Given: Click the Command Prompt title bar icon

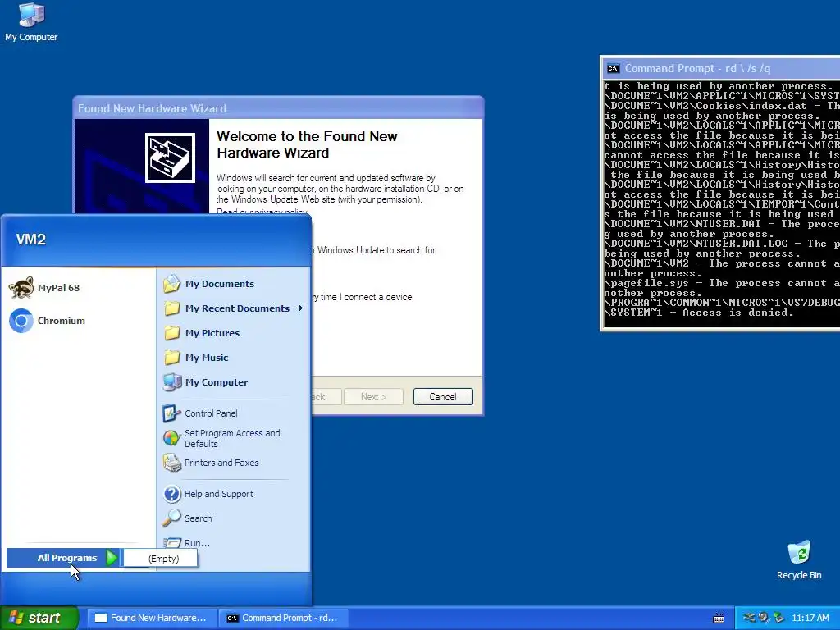Looking at the screenshot, I should click(x=613, y=69).
